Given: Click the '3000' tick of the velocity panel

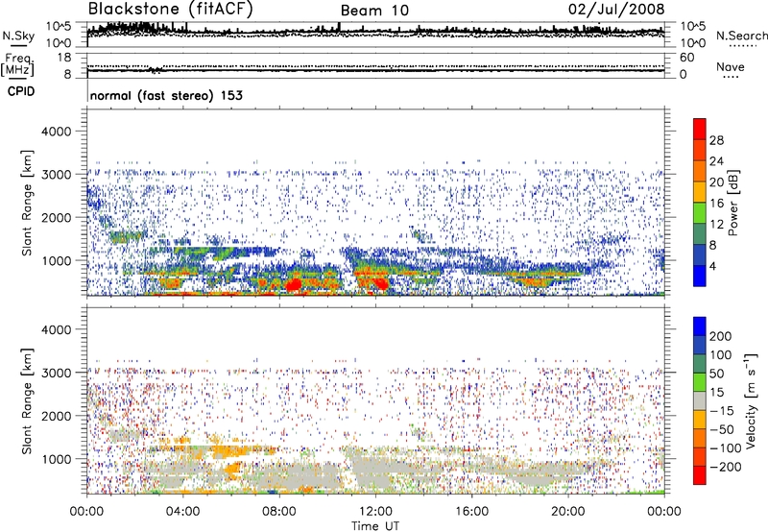Looking at the screenshot, I should tap(57, 373).
